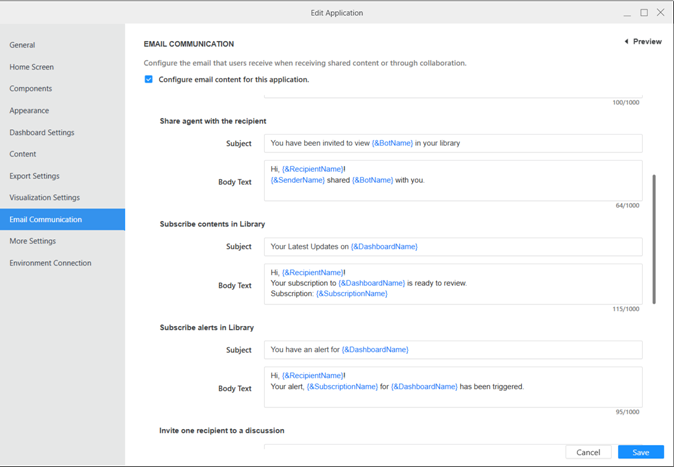The width and height of the screenshot is (674, 467).
Task: Open the General settings section
Action: click(x=22, y=45)
